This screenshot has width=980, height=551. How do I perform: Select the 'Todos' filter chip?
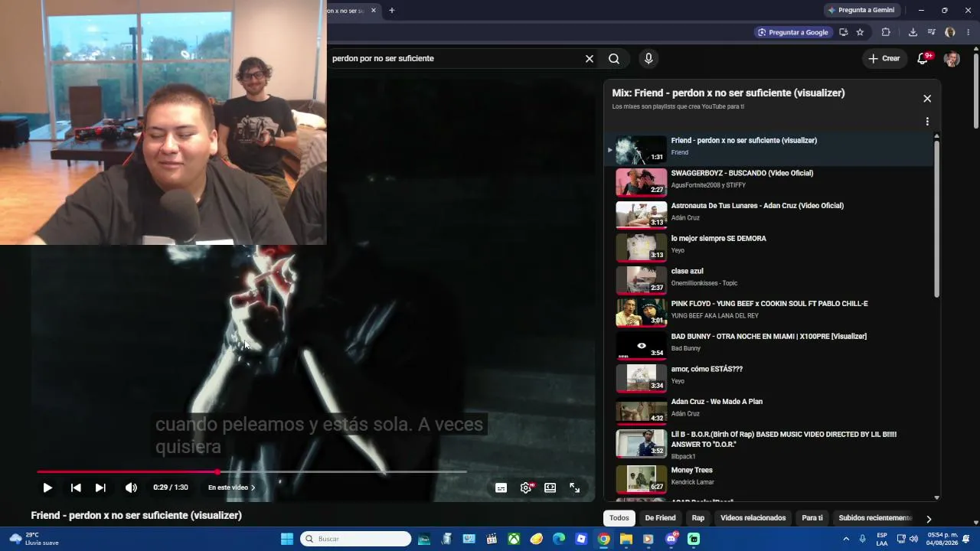coord(619,518)
